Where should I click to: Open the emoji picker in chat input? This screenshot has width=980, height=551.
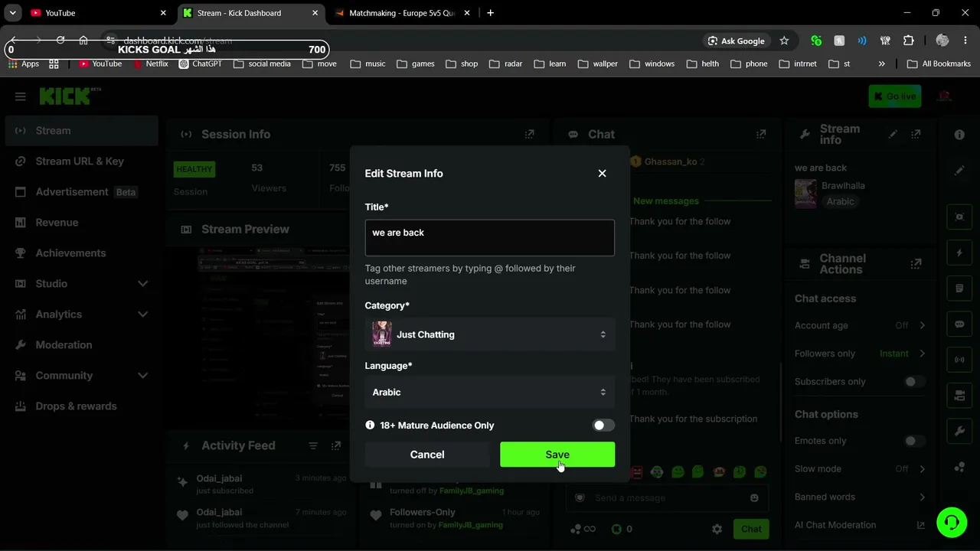(x=754, y=498)
